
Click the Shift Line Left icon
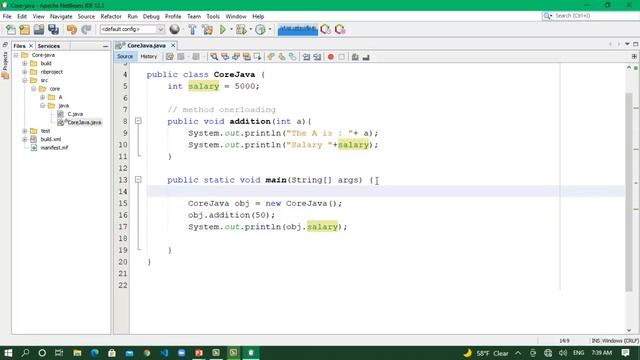coord(307,57)
